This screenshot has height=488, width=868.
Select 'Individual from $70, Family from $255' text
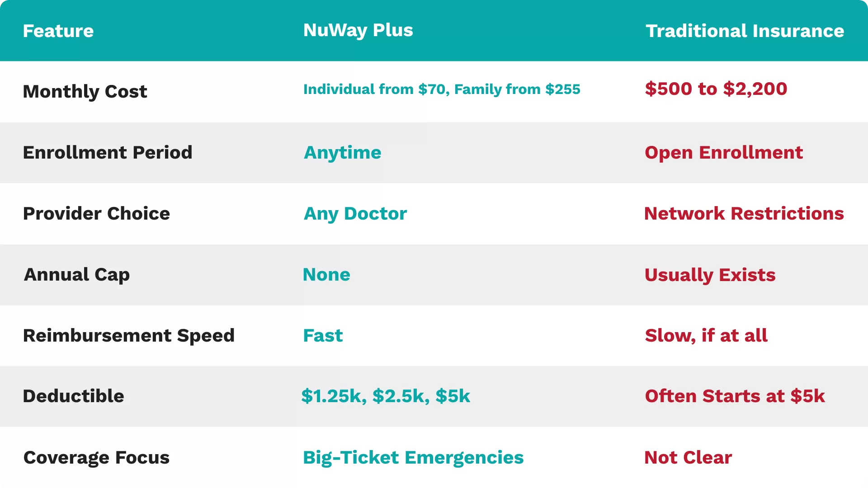[x=442, y=89]
